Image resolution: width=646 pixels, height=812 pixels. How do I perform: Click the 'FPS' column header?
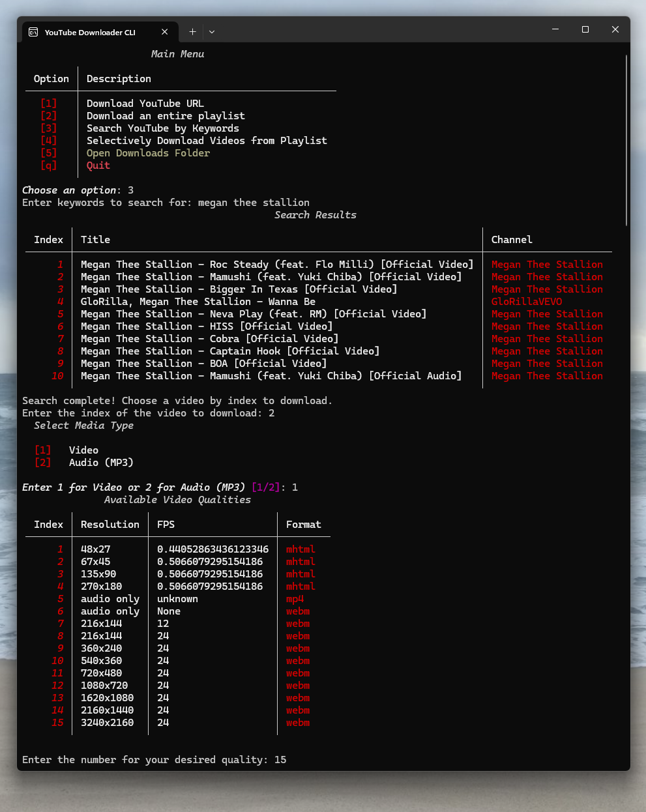pyautogui.click(x=166, y=525)
